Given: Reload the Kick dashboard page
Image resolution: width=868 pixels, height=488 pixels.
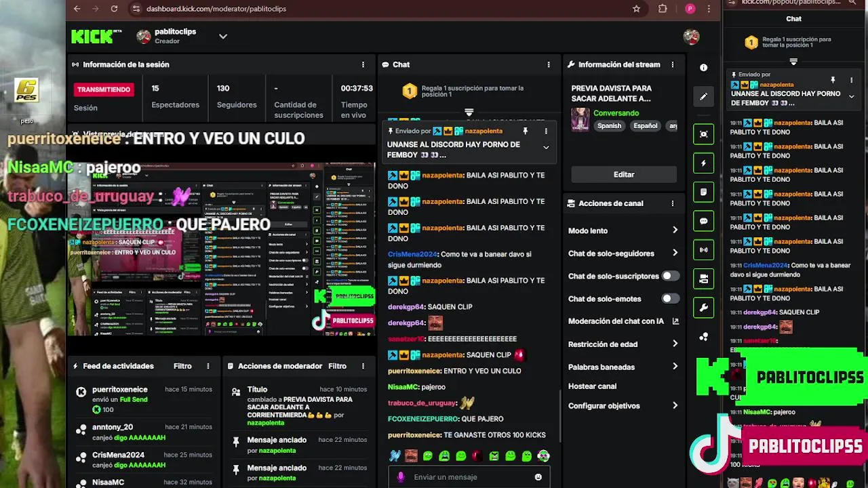Looking at the screenshot, I should 114,9.
